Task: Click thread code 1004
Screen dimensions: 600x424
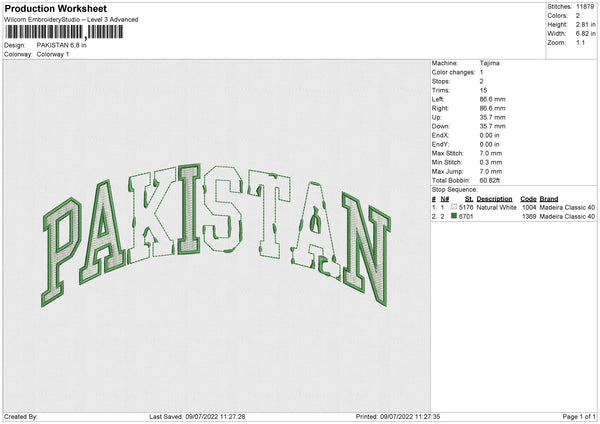Action: pos(529,207)
